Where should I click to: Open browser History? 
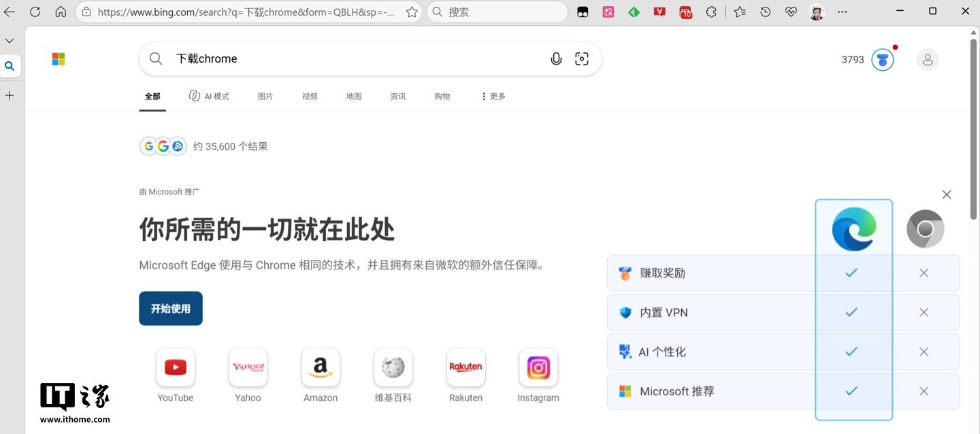[766, 12]
